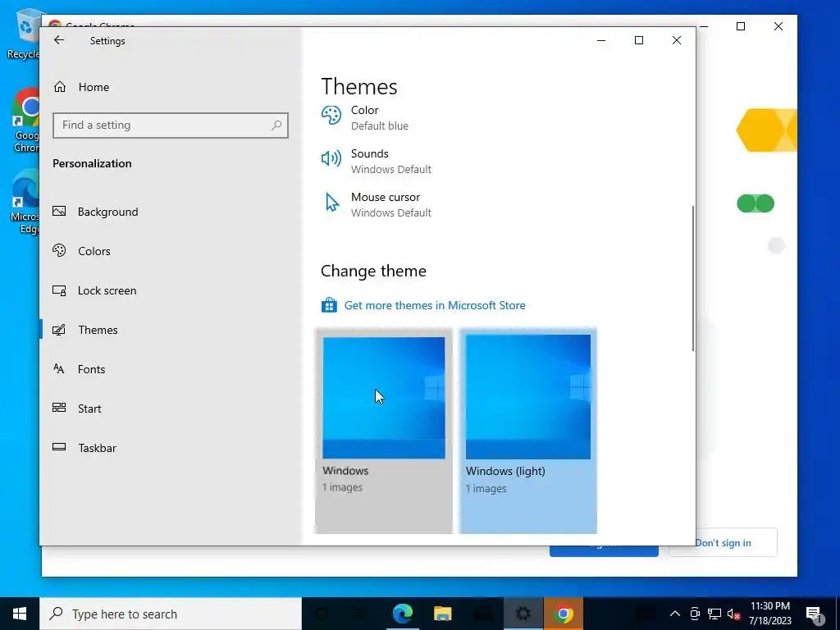
Task: Close the Google Chrome window behind
Action: point(778,26)
